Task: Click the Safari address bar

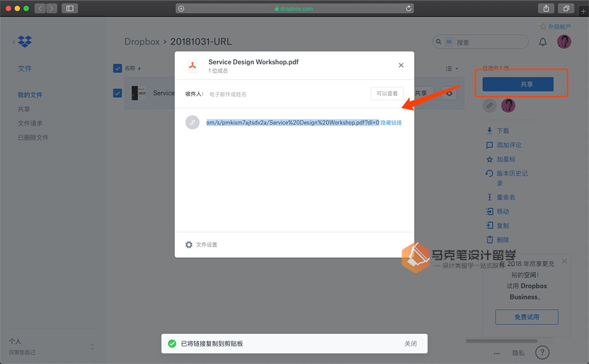Action: pyautogui.click(x=294, y=8)
